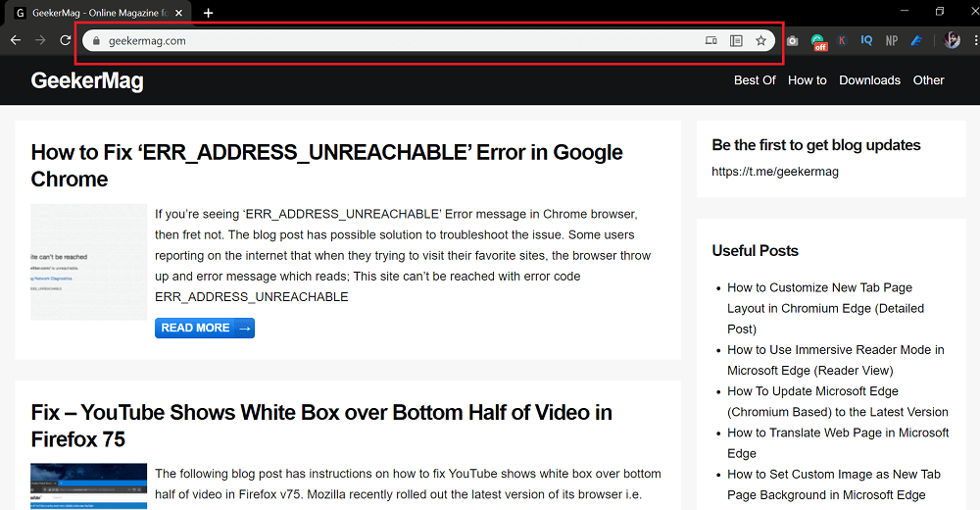Open the Chrome three-dot menu
The image size is (980, 510).
pyautogui.click(x=976, y=40)
